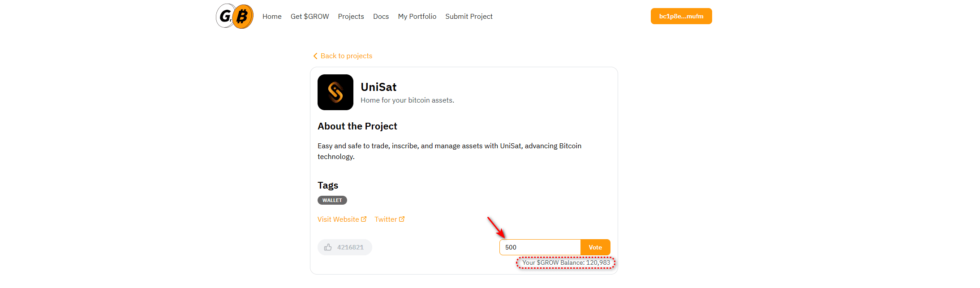View My Portfolio page

tap(417, 17)
